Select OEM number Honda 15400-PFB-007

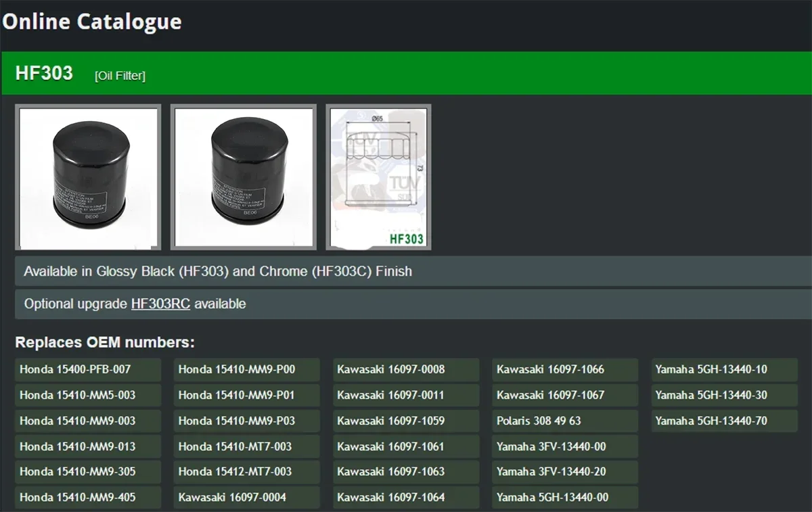click(88, 369)
